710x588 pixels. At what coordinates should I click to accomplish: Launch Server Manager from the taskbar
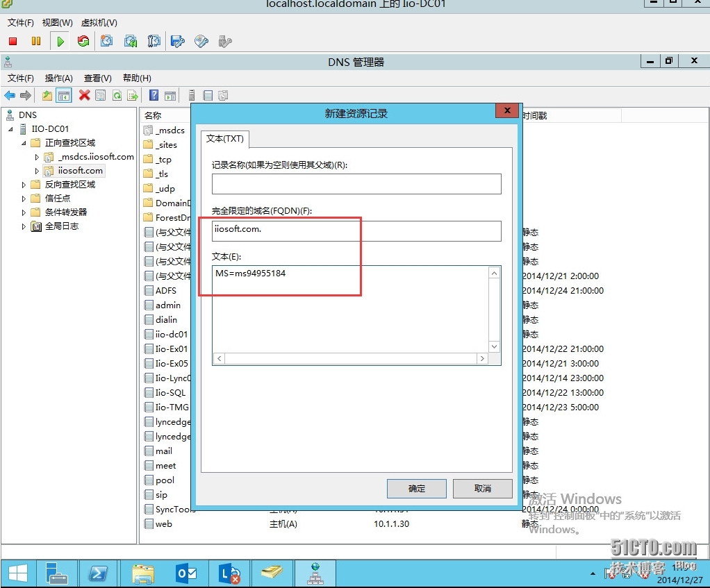[58, 573]
